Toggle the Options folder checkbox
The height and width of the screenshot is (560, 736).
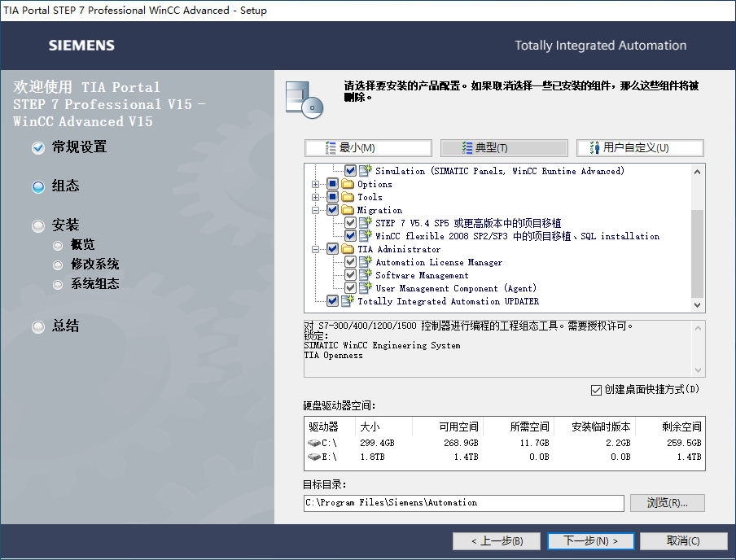point(332,183)
